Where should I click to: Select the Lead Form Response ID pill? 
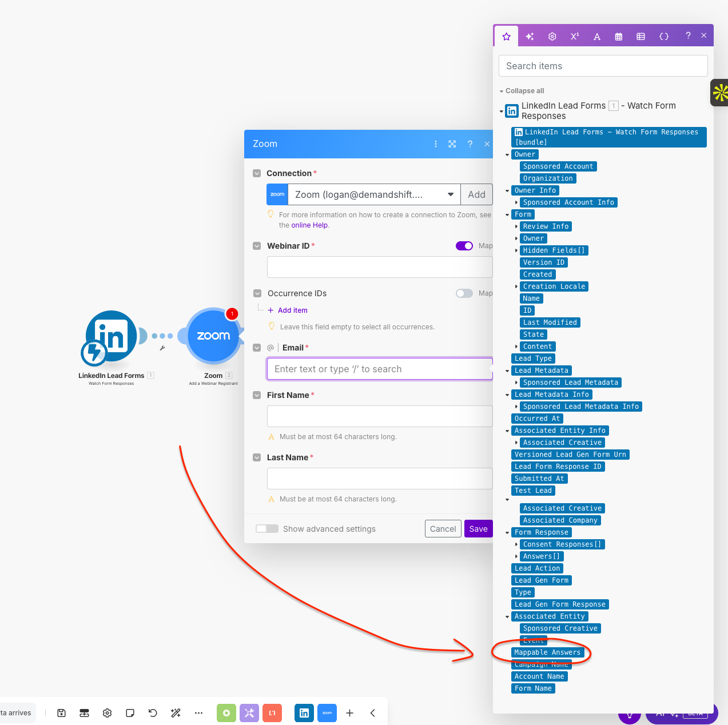coord(558,467)
